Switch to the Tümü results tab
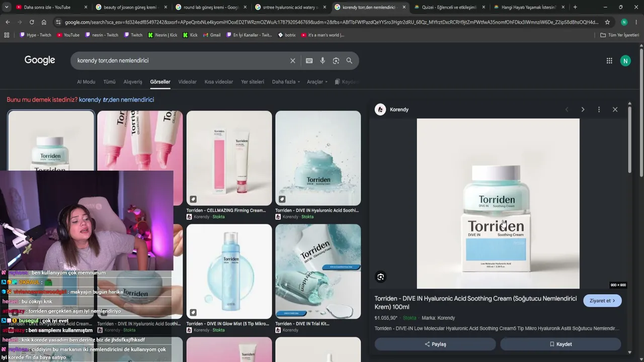This screenshot has width=644, height=362. click(x=109, y=82)
